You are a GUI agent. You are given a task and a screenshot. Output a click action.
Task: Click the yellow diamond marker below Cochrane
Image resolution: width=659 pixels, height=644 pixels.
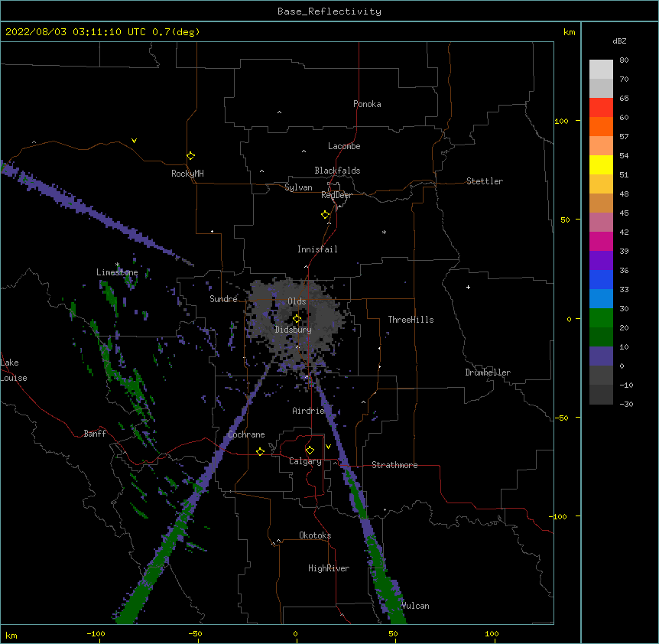[x=260, y=451]
